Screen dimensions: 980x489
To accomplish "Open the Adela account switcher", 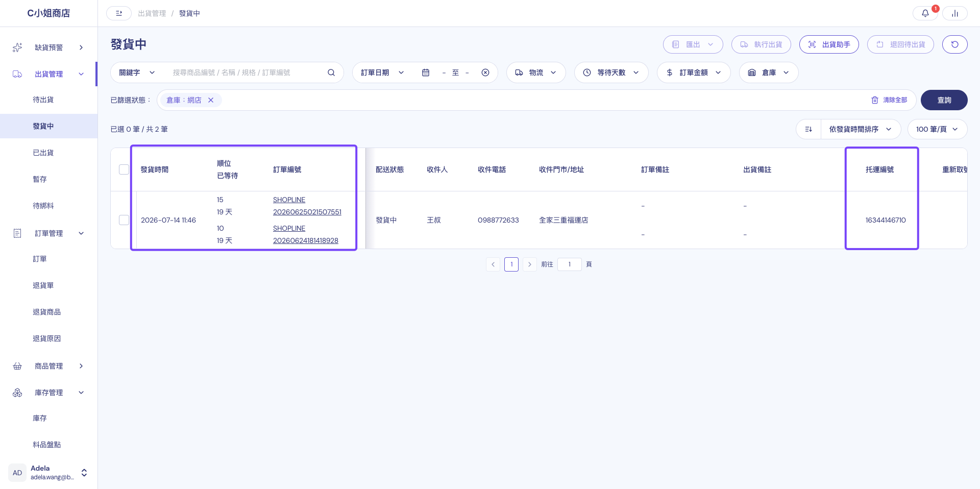I will click(x=84, y=473).
